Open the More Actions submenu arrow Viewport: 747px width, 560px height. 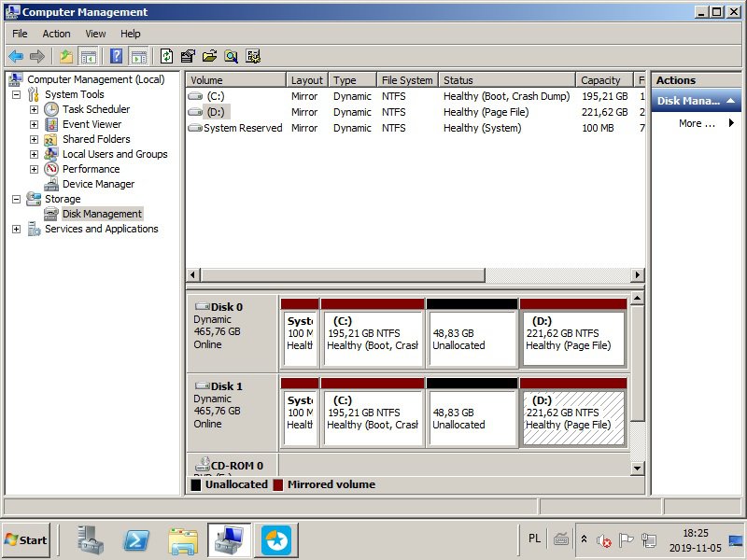click(x=731, y=123)
